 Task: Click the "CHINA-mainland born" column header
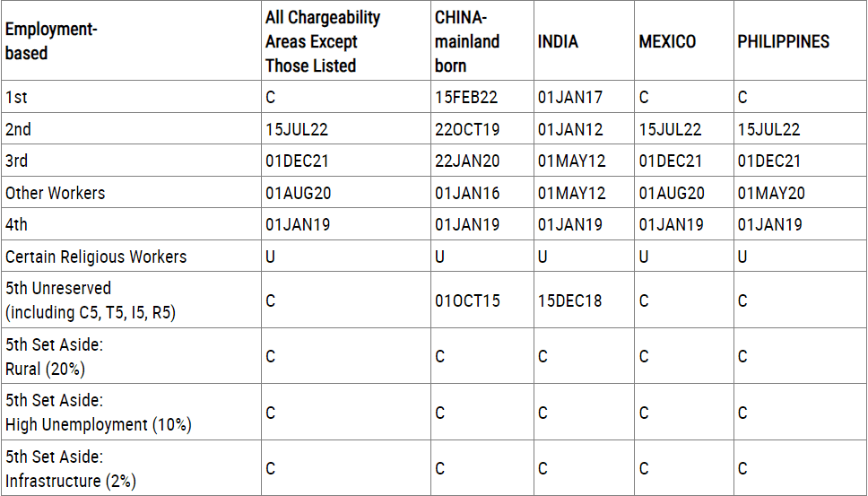coord(467,41)
